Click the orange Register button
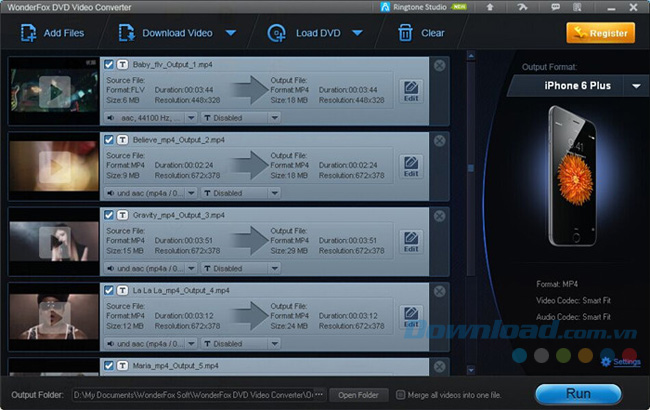The height and width of the screenshot is (410, 650). 601,33
